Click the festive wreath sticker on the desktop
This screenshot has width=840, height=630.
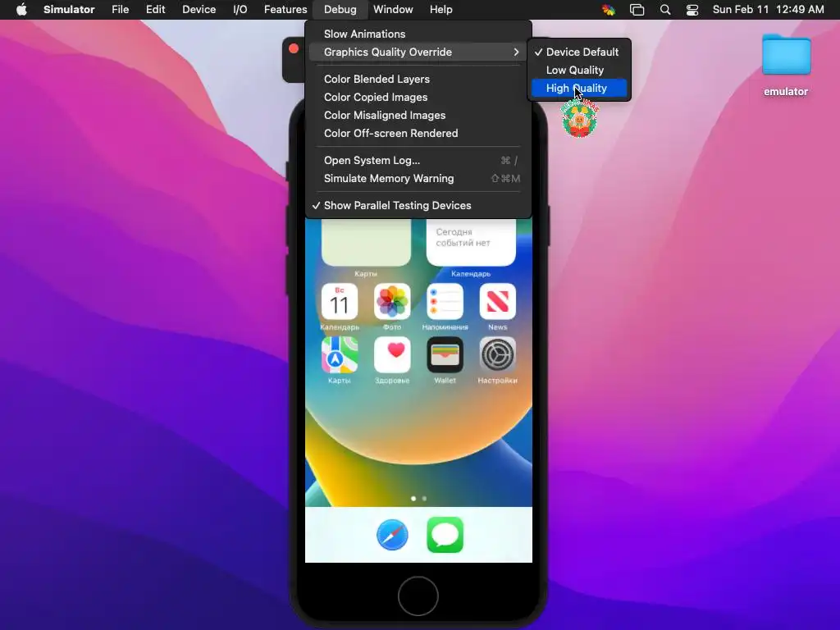(580, 118)
